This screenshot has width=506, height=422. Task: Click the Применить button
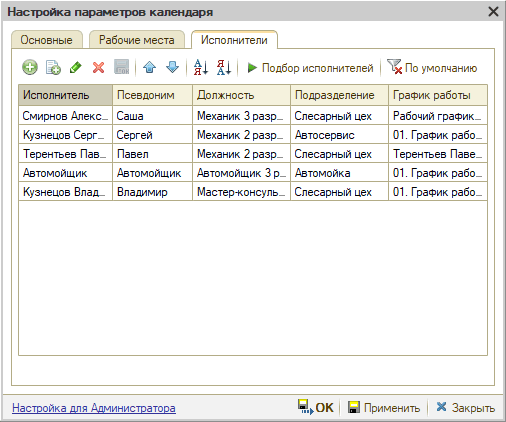coord(384,408)
